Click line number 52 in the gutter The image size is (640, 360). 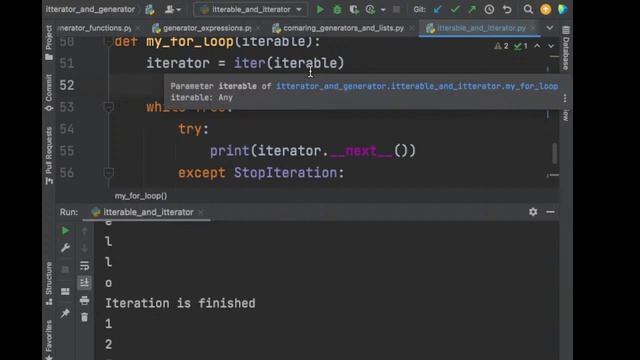point(67,85)
